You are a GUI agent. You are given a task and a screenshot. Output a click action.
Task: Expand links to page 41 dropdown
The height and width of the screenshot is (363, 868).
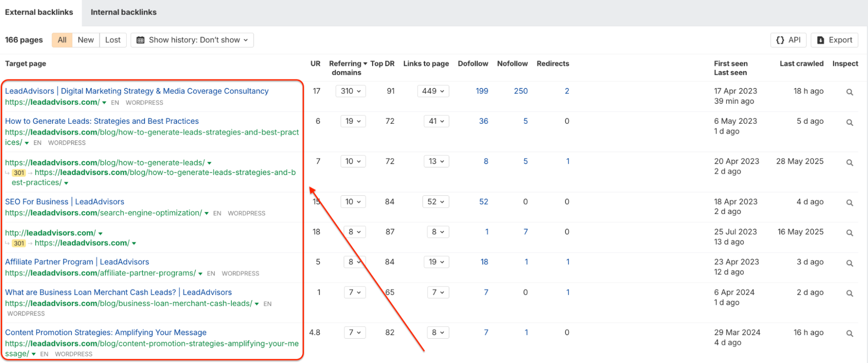(x=436, y=121)
